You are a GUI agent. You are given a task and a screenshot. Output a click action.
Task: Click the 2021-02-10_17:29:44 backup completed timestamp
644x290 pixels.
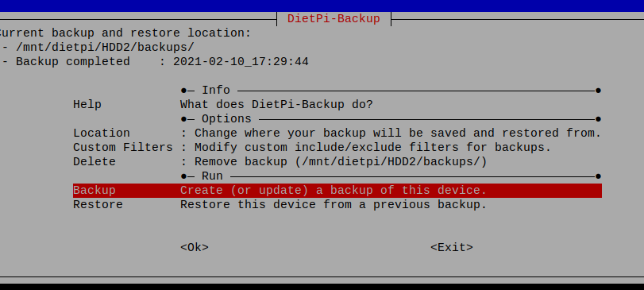(x=241, y=62)
